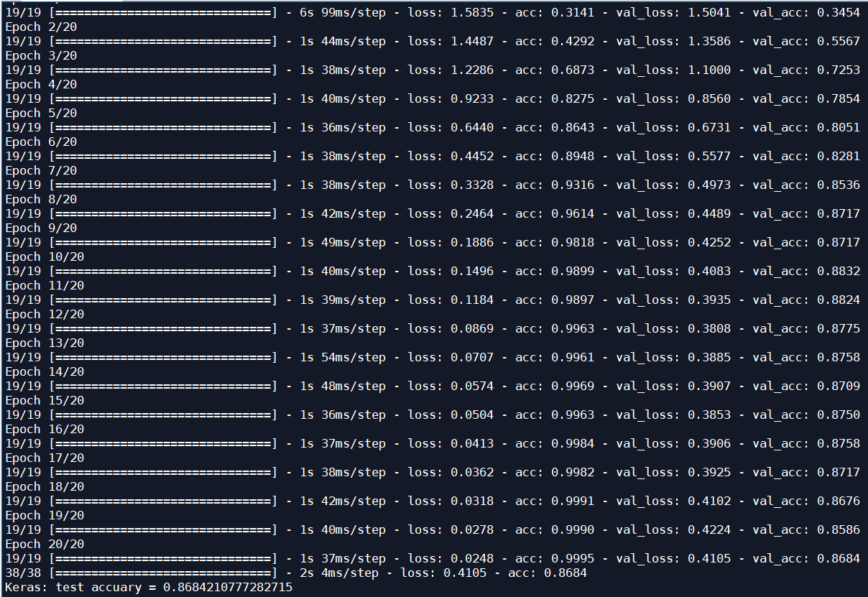Image resolution: width=868 pixels, height=597 pixels.
Task: Select the 'Epoch 3/20' line
Action: point(41,55)
